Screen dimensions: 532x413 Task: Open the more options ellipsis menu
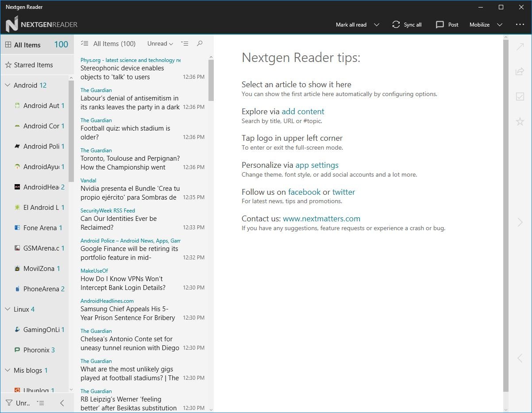click(x=520, y=25)
